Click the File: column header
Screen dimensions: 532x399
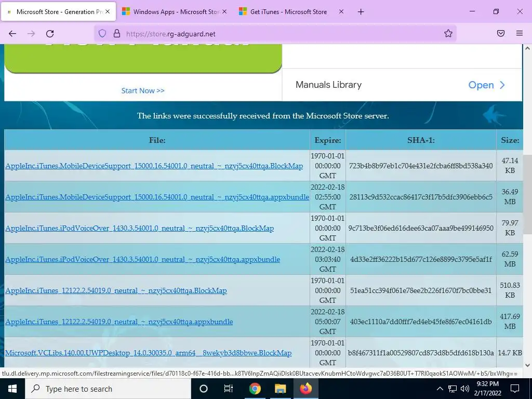click(x=157, y=140)
